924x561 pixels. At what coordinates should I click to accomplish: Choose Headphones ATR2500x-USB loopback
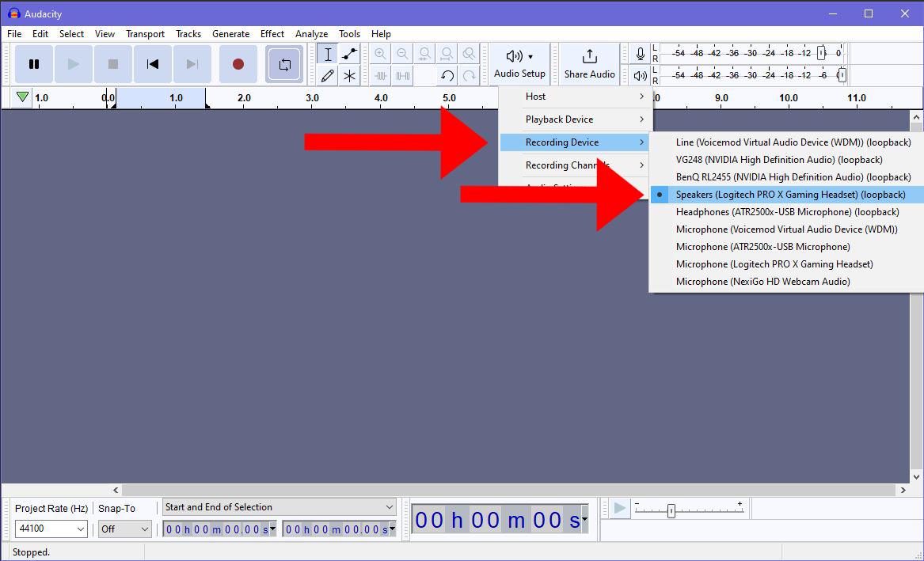pyautogui.click(x=787, y=212)
